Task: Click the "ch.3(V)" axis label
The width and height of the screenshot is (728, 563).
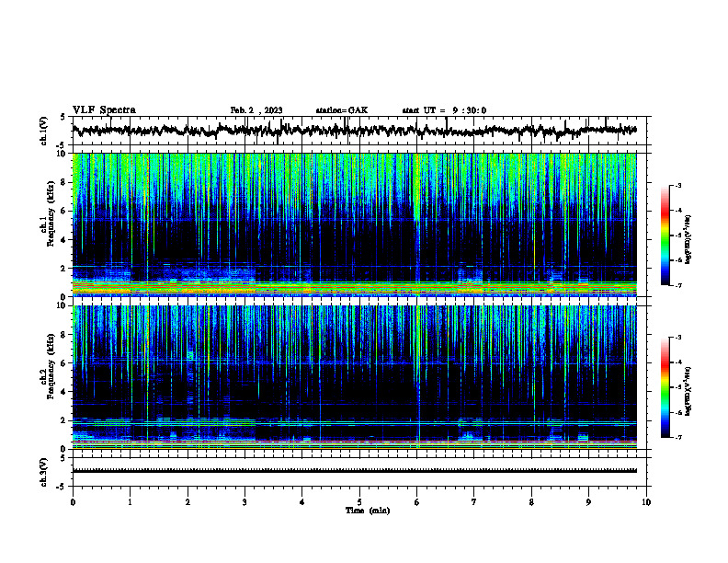Action: coord(44,473)
